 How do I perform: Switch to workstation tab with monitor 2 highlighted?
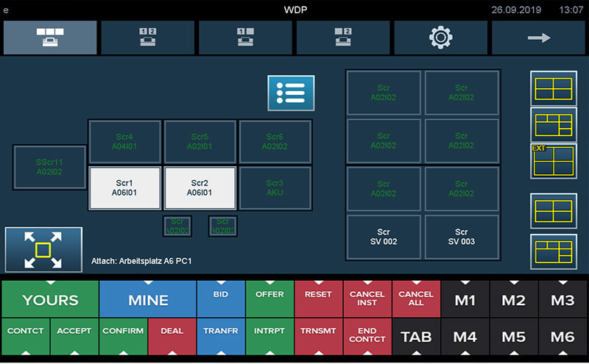[x=342, y=38]
